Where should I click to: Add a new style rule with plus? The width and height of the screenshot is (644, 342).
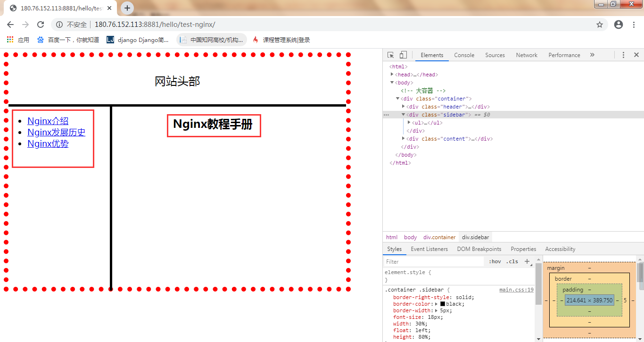coord(528,261)
